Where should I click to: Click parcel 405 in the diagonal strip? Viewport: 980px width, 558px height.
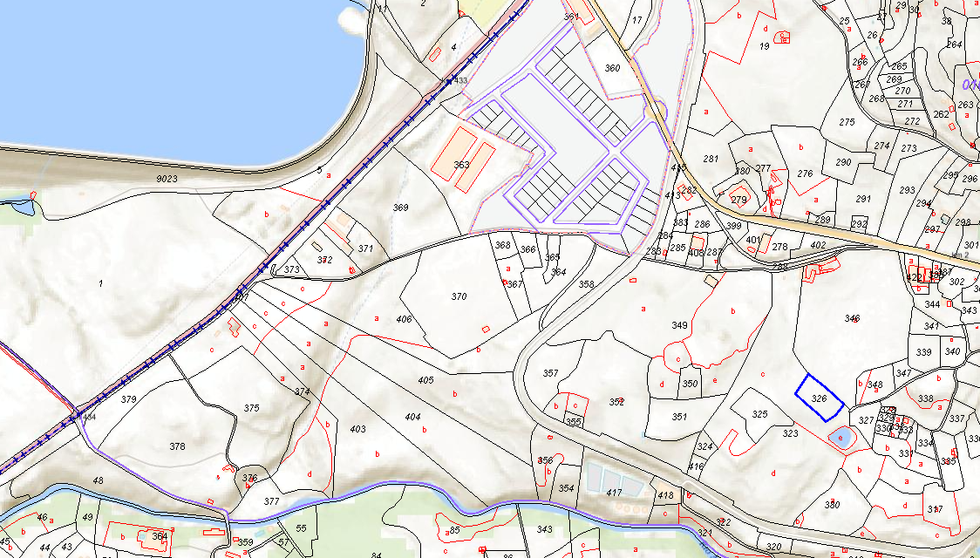point(425,380)
